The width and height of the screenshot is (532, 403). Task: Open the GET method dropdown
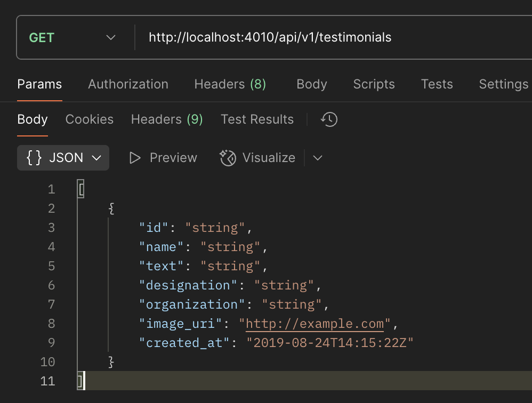(72, 37)
